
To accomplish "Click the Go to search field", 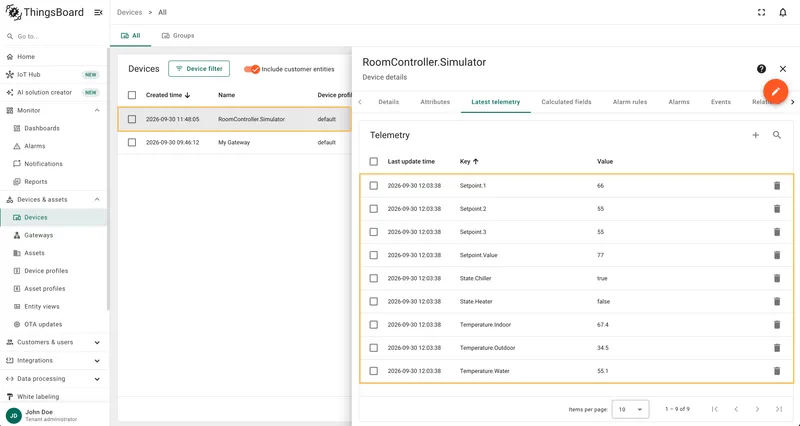I will tap(54, 37).
